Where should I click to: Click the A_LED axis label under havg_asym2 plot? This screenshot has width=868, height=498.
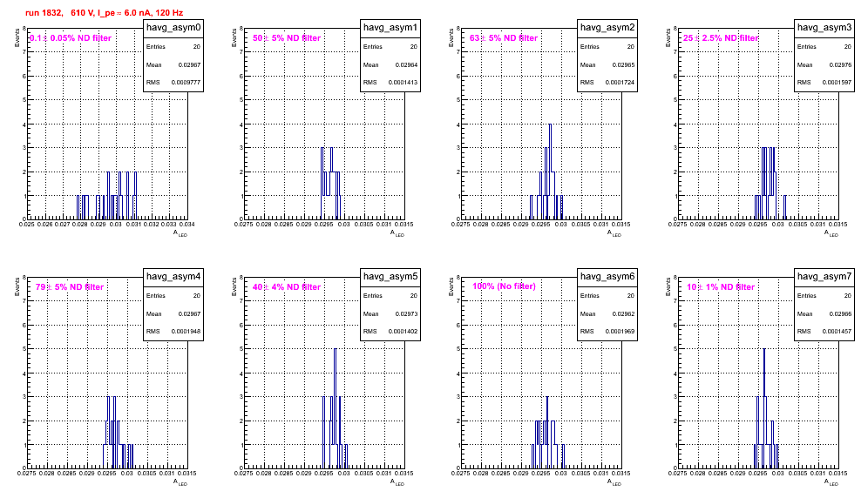614,234
